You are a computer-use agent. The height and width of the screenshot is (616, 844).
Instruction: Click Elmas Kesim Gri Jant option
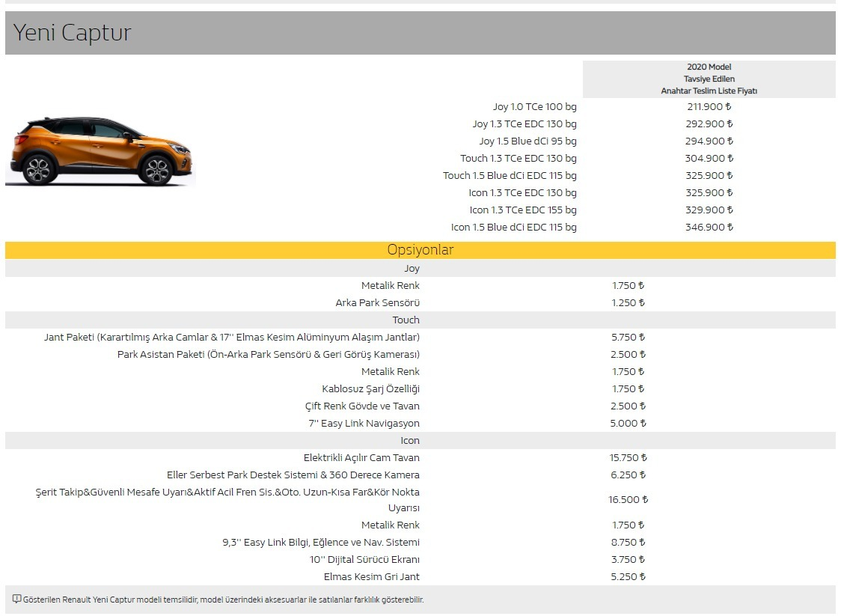[x=371, y=576]
